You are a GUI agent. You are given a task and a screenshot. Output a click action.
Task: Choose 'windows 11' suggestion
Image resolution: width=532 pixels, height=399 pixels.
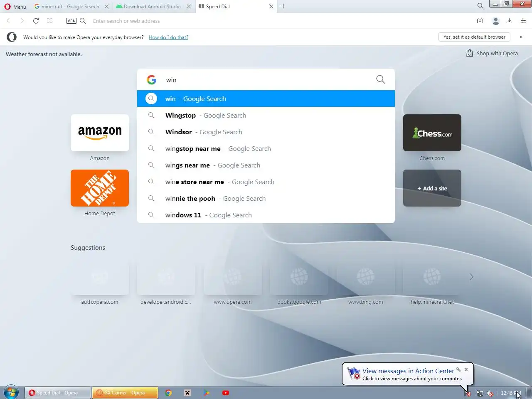266,215
